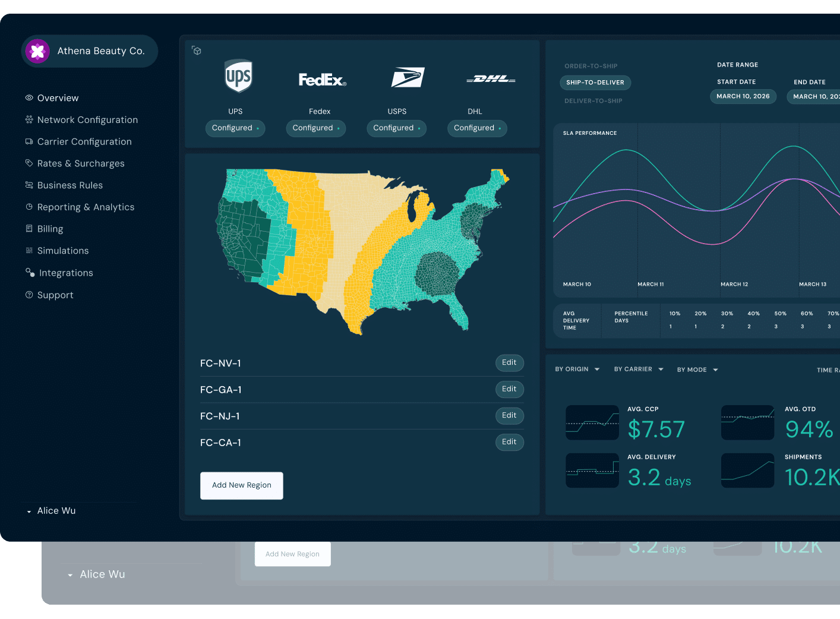840x619 pixels.
Task: Edit the FC-NV-1 region
Action: [509, 363]
